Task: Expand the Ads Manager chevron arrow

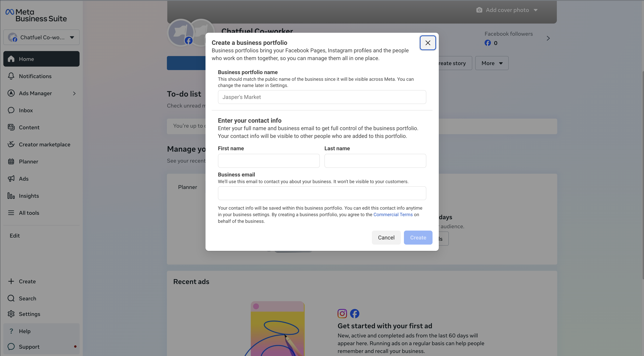Action: pyautogui.click(x=74, y=93)
